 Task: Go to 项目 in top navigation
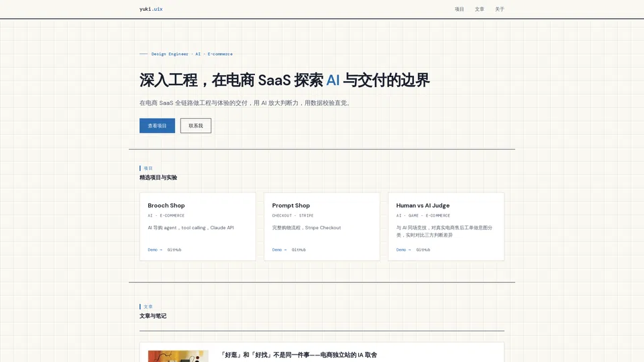click(x=459, y=9)
